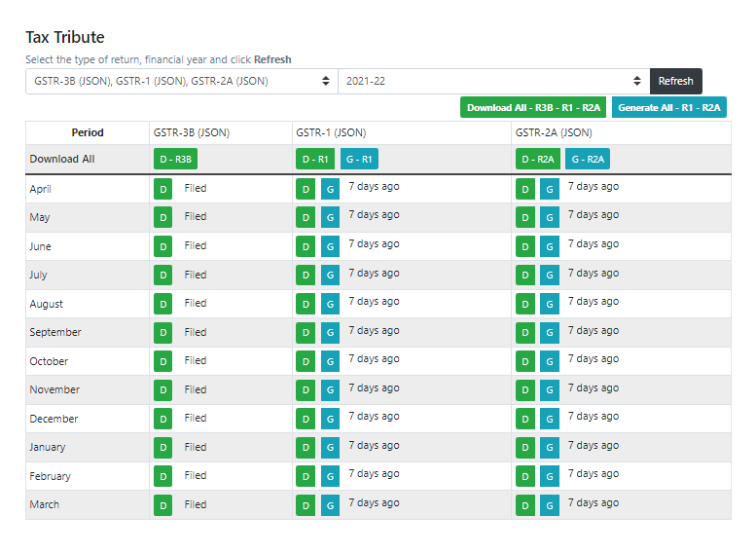Click the D - R3B download-all button
Viewport: 756px width, 553px height.
coord(175,160)
